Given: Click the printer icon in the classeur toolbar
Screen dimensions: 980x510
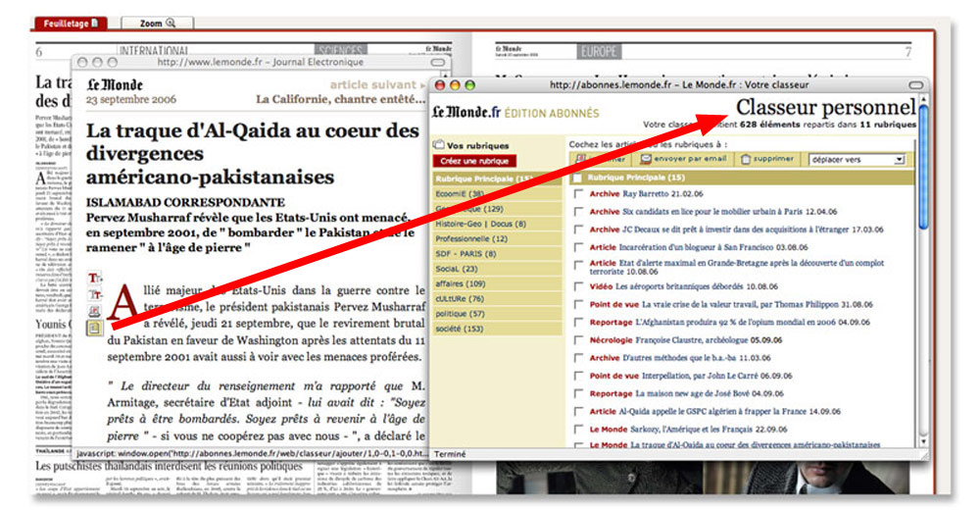Looking at the screenshot, I should (x=581, y=159).
